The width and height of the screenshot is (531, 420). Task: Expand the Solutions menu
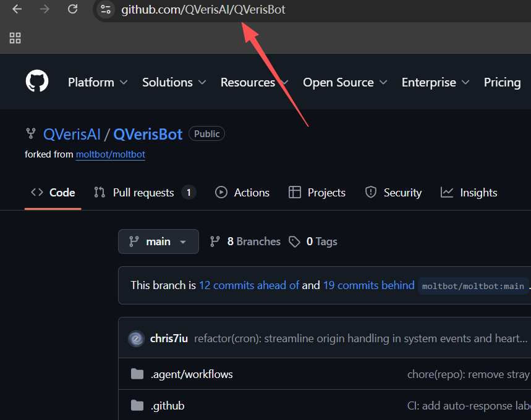click(174, 82)
